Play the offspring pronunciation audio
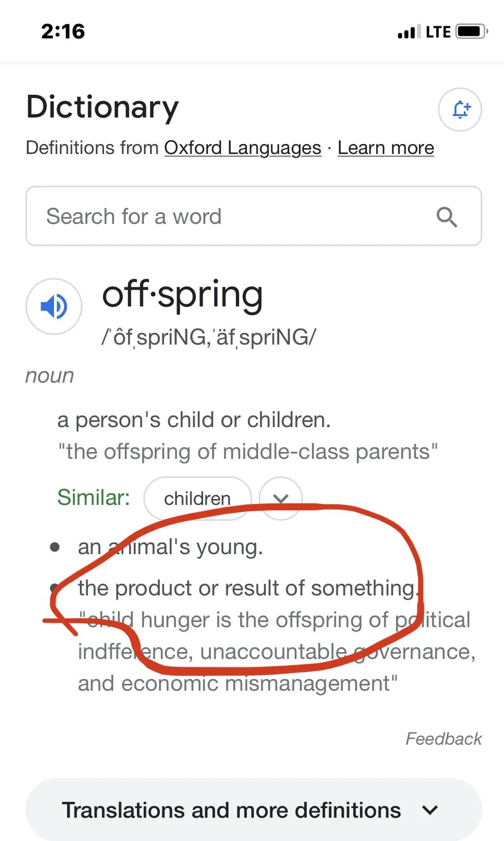The width and height of the screenshot is (504, 841). pyautogui.click(x=54, y=306)
